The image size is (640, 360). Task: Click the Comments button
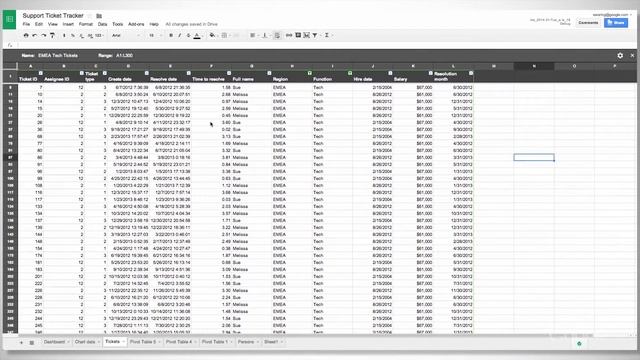point(588,23)
